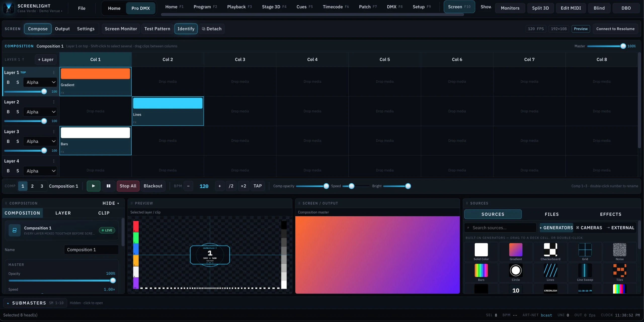The image size is (644, 322).
Task: Open Layer 2 options menu dots
Action: point(54,102)
